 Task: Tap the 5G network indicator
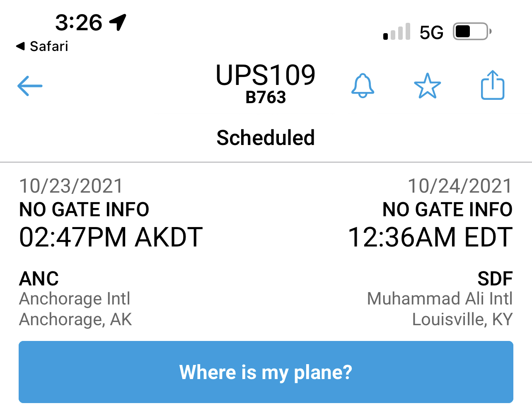[x=431, y=32]
